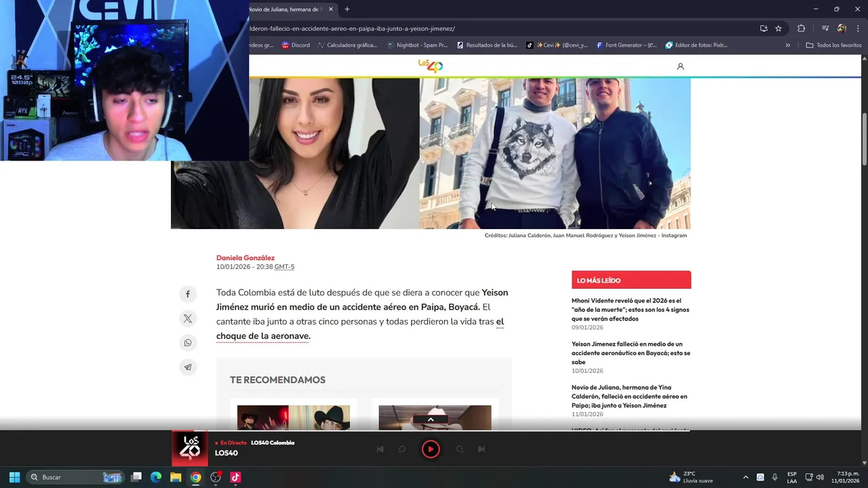The image size is (868, 488).
Task: Open 'Novio de Juliana' most-read article
Action: [x=629, y=396]
